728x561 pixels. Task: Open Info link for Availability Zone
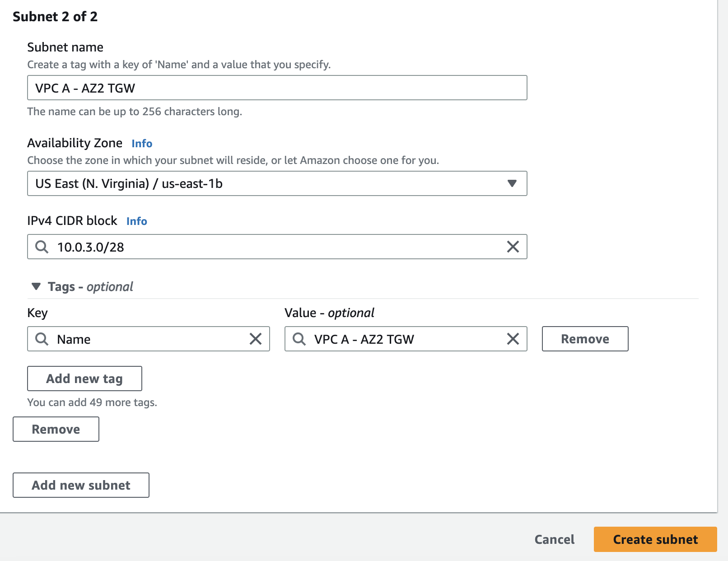(142, 144)
